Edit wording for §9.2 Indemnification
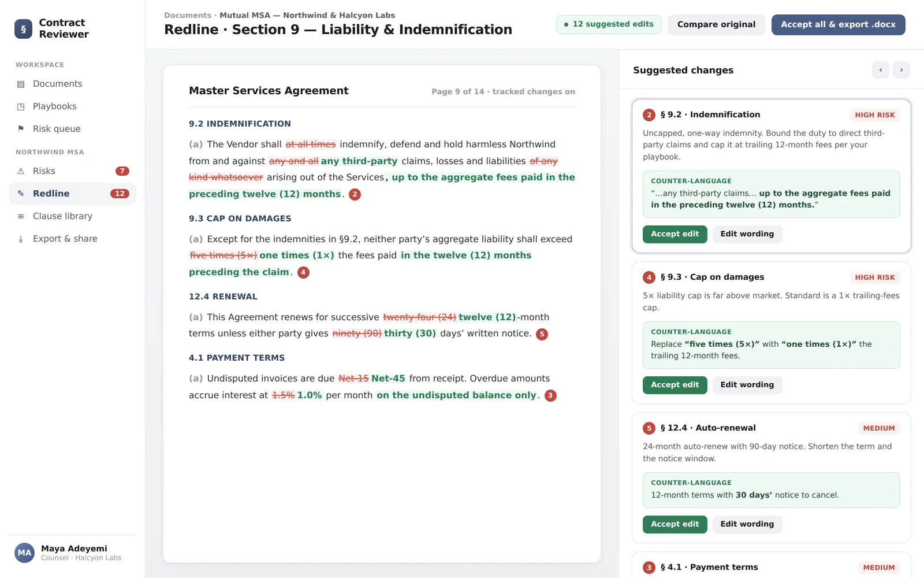 (x=747, y=234)
